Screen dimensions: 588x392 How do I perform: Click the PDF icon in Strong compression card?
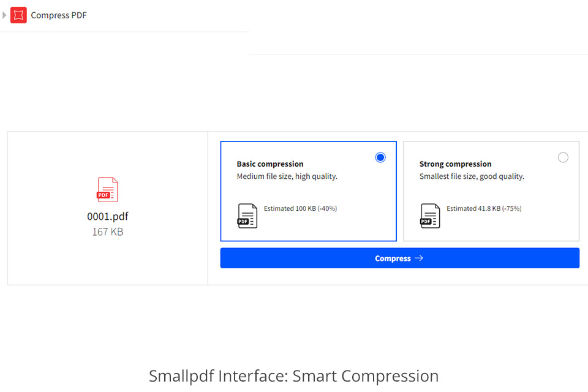pos(430,216)
